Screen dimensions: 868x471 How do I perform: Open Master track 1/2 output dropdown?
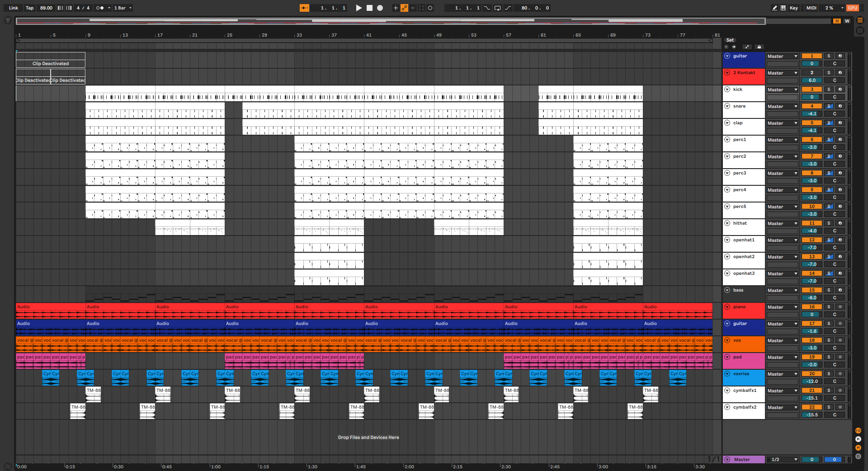[783, 459]
